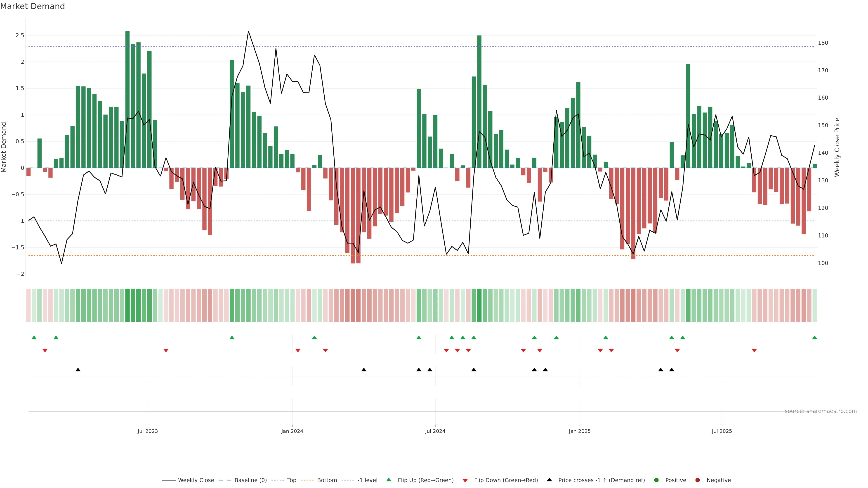Click Jan 2025 x-axis label
Image resolution: width=868 pixels, height=488 pixels.
579,432
